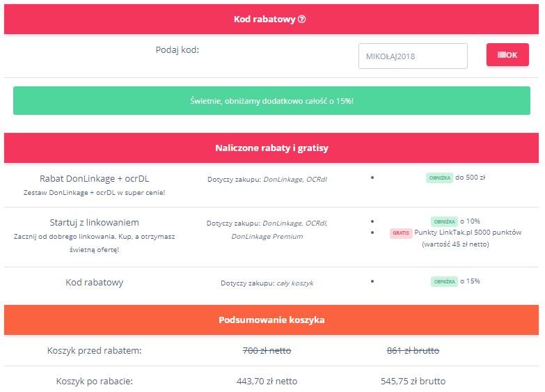The width and height of the screenshot is (545, 392).
Task: Open the Rabat DonLinkage + ocrDL promotion title
Action: pos(95,178)
